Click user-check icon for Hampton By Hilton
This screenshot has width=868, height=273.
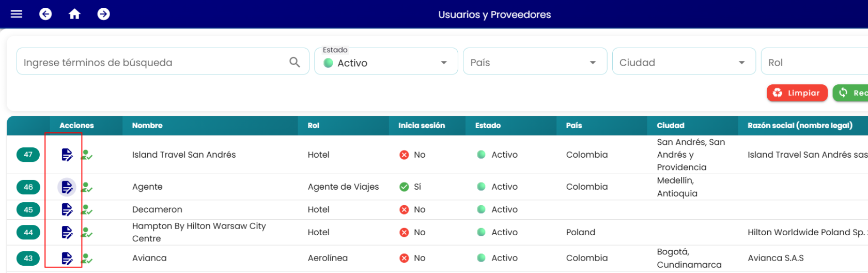tap(87, 232)
